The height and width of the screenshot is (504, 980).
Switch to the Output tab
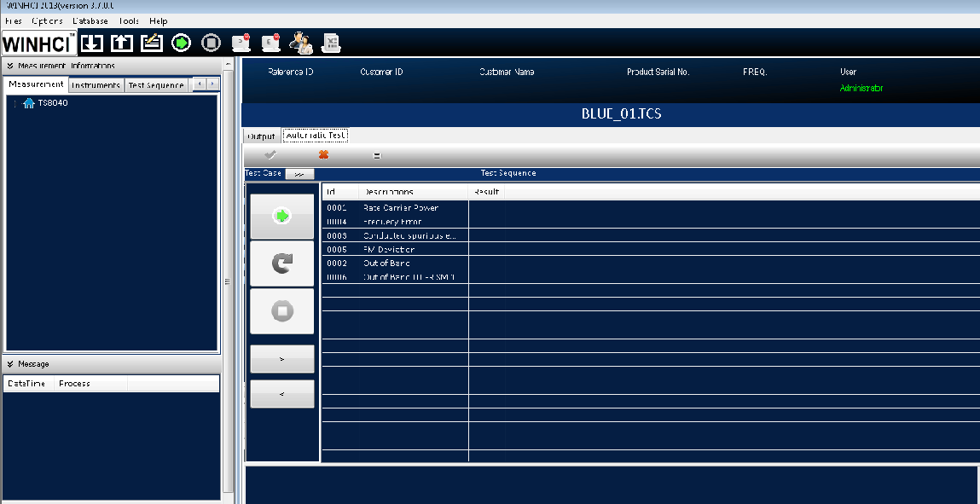[x=261, y=136]
